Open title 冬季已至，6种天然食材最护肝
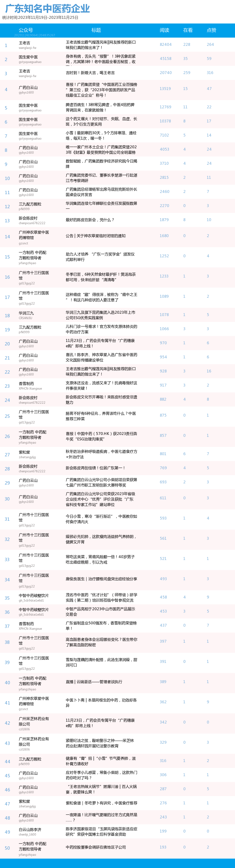This screenshot has width=235, height=868. [101, 277]
